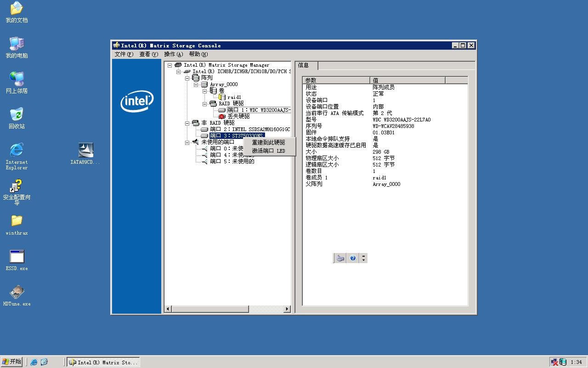Click tree horizontal scrollbar right arrow
Image resolution: width=588 pixels, height=368 pixels.
tap(287, 309)
